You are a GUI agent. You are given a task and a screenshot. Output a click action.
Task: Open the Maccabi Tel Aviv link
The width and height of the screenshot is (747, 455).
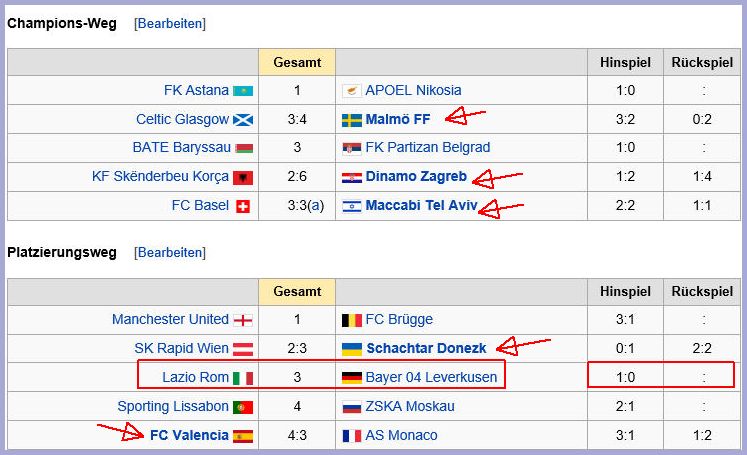(x=421, y=205)
